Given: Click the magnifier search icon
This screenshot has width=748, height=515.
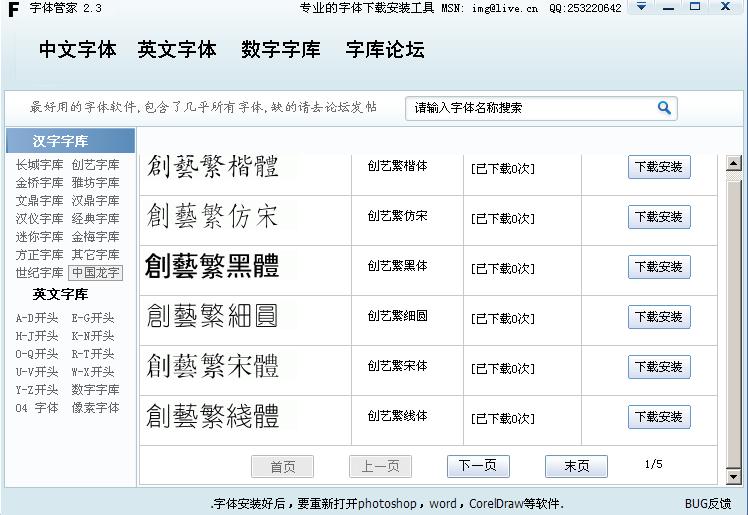Looking at the screenshot, I should click(x=664, y=108).
